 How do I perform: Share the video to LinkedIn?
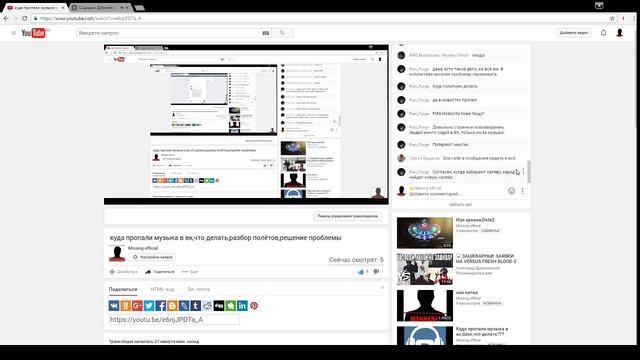[x=242, y=306]
